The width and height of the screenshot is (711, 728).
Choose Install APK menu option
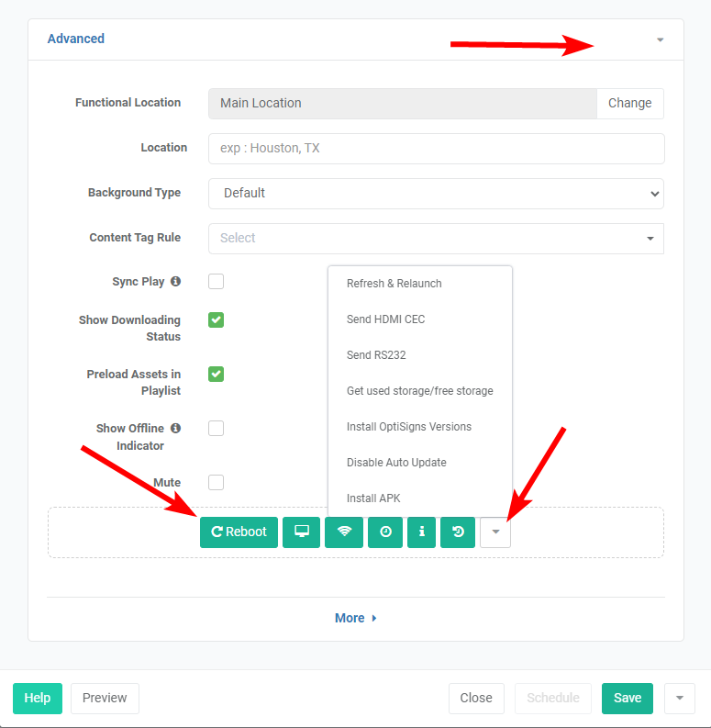(373, 498)
